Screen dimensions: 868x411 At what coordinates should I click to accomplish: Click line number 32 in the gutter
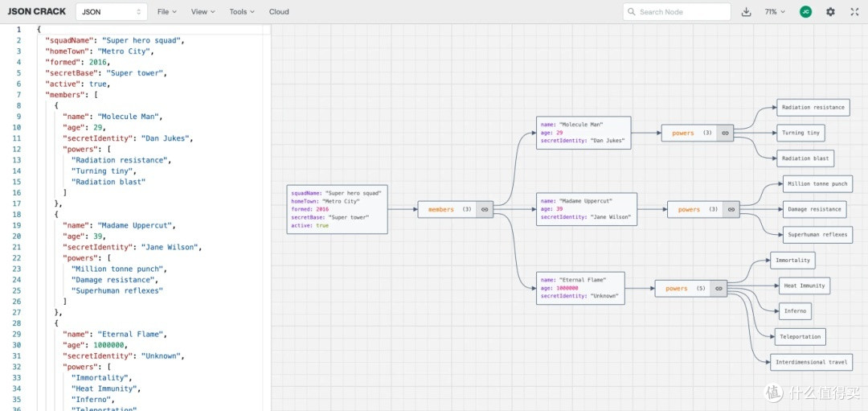[x=18, y=366]
